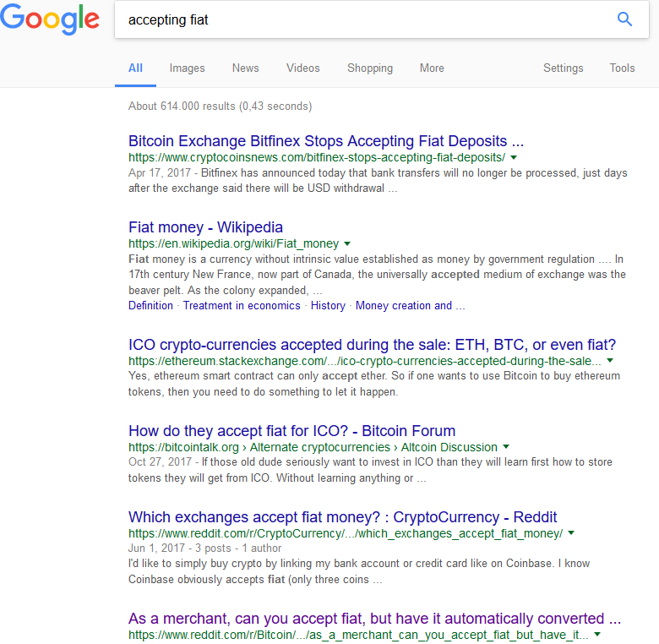Open 'ICO crypto-currencies accepted during the sale' result
The image size is (659, 644).
372,345
